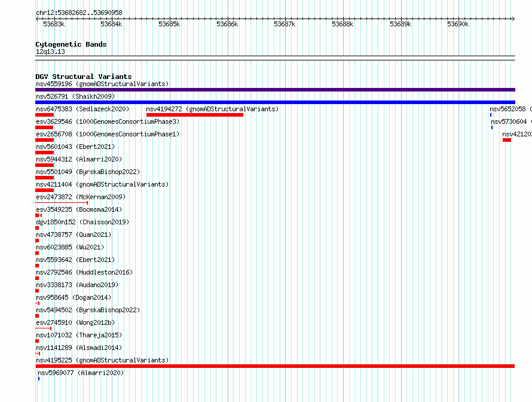Click nsv5601043 (Ebert2021) label
This screenshot has width=532, height=402.
75,147
